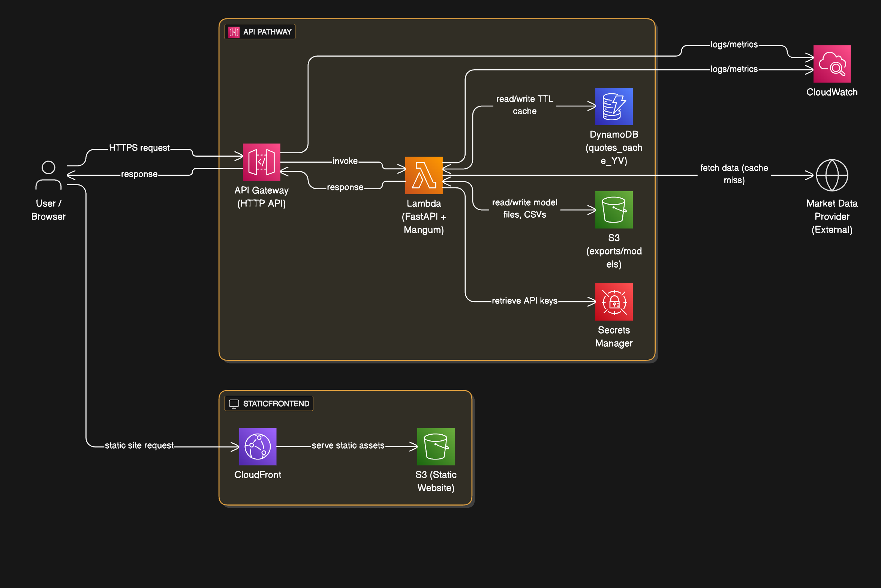Select the upper 'logs/metrics' label
Viewport: 881px width, 588px height.
(x=734, y=44)
